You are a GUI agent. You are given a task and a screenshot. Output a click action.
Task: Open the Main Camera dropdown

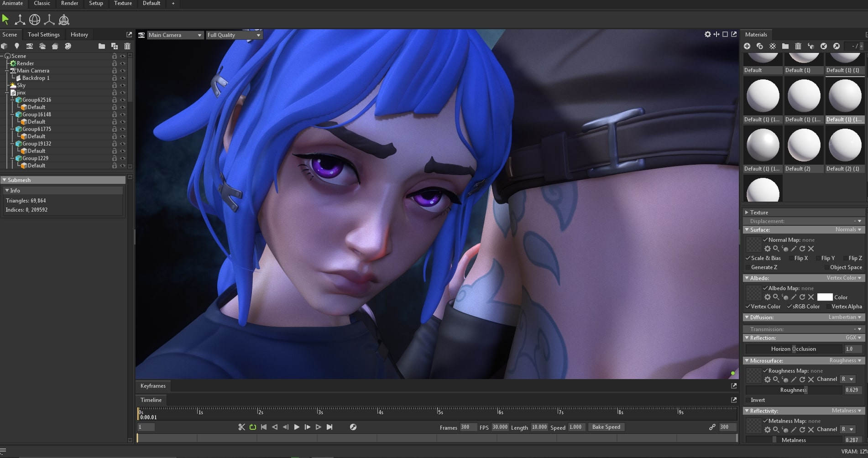click(175, 35)
